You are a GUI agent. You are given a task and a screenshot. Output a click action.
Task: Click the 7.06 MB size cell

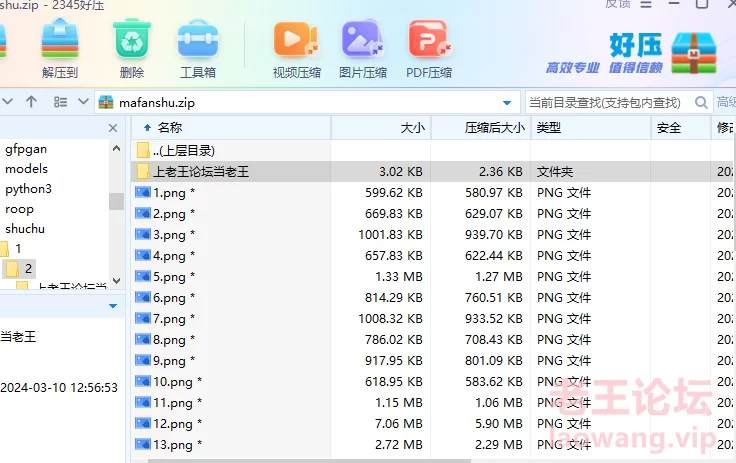point(399,424)
